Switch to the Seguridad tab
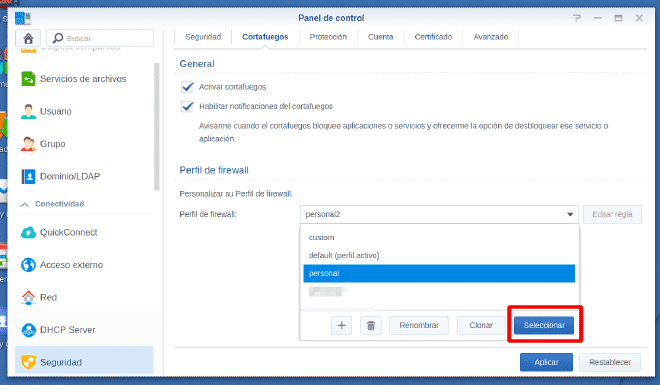Image resolution: width=660 pixels, height=385 pixels. pos(203,37)
